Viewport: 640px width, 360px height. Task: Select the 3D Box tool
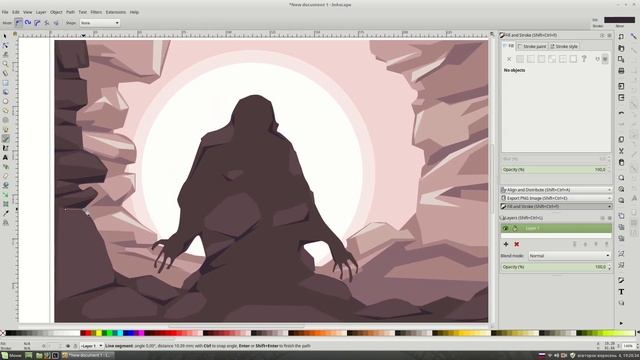5,92
